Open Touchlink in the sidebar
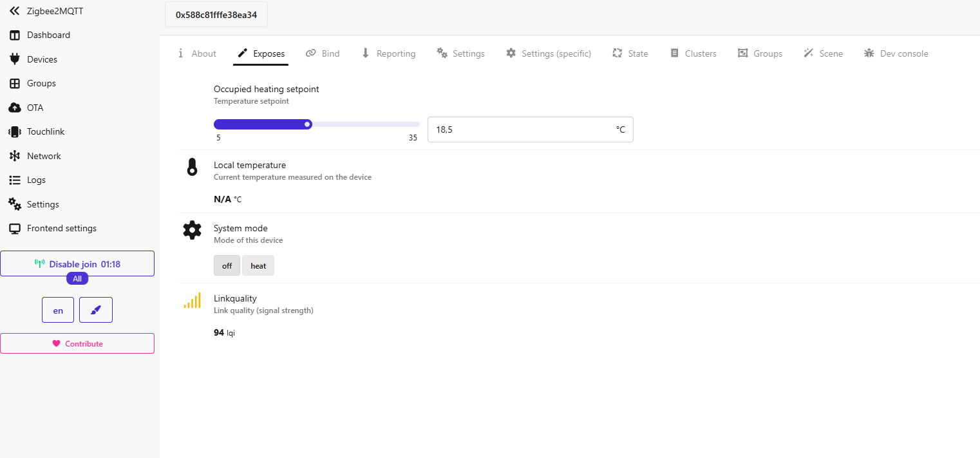Viewport: 980px width, 458px height. point(45,131)
